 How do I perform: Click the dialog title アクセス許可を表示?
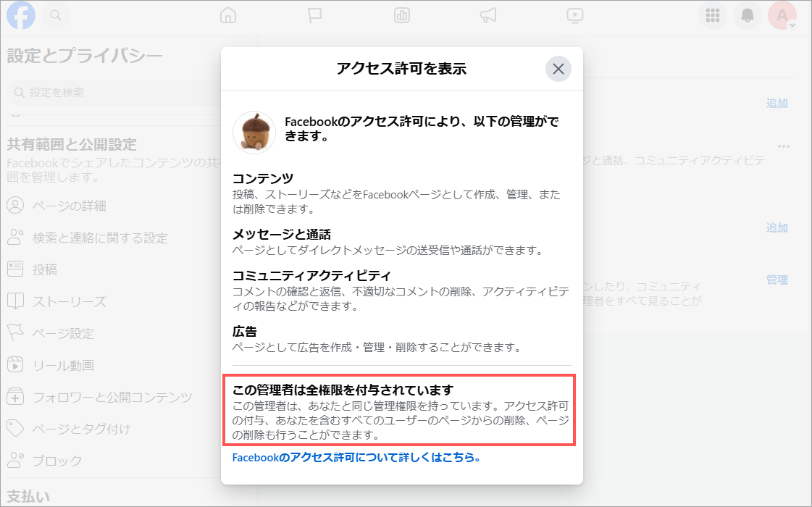tap(402, 68)
